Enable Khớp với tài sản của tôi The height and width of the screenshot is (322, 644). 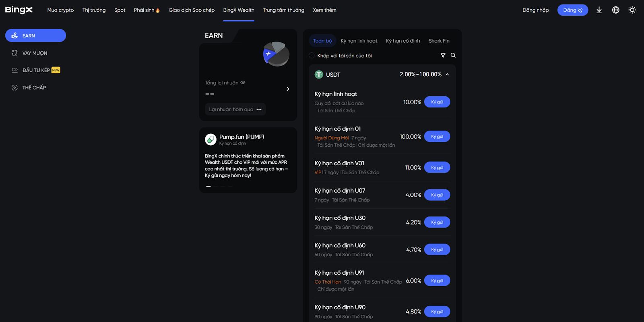point(312,56)
